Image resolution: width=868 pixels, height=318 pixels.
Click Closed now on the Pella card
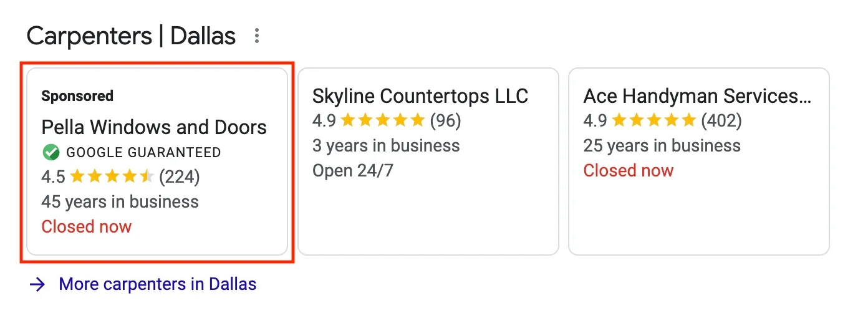coord(87,226)
